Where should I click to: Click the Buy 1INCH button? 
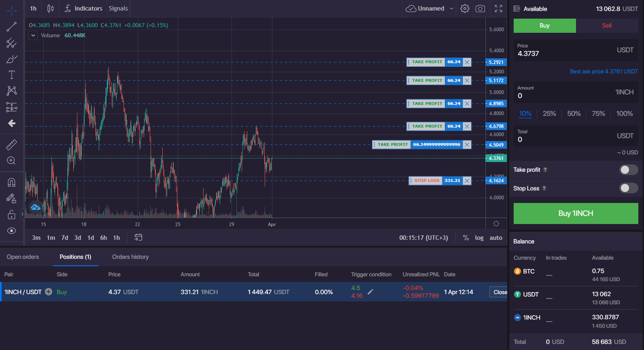pyautogui.click(x=576, y=213)
